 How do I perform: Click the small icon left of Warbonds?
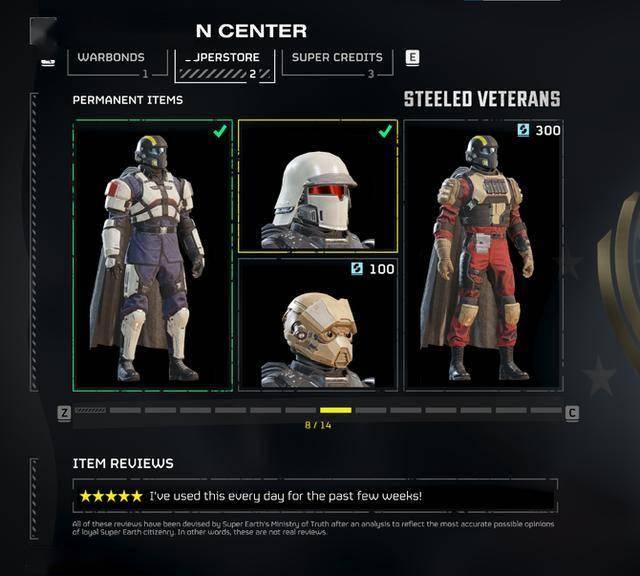point(48,62)
